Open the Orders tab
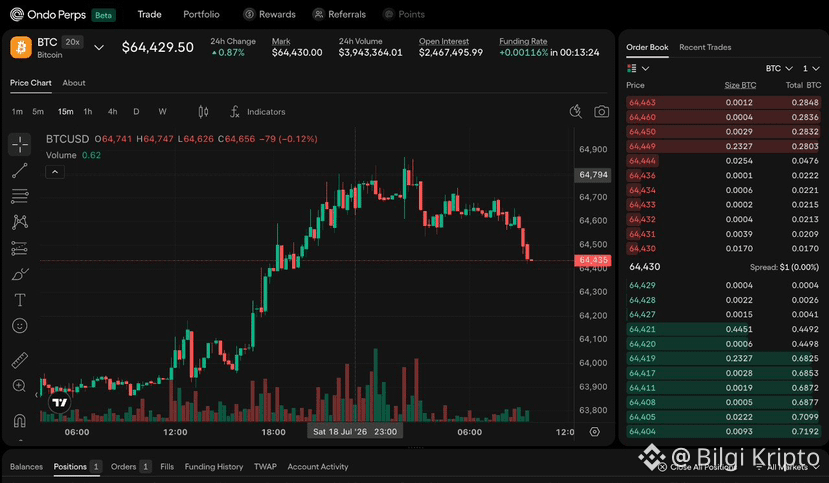 coord(131,467)
